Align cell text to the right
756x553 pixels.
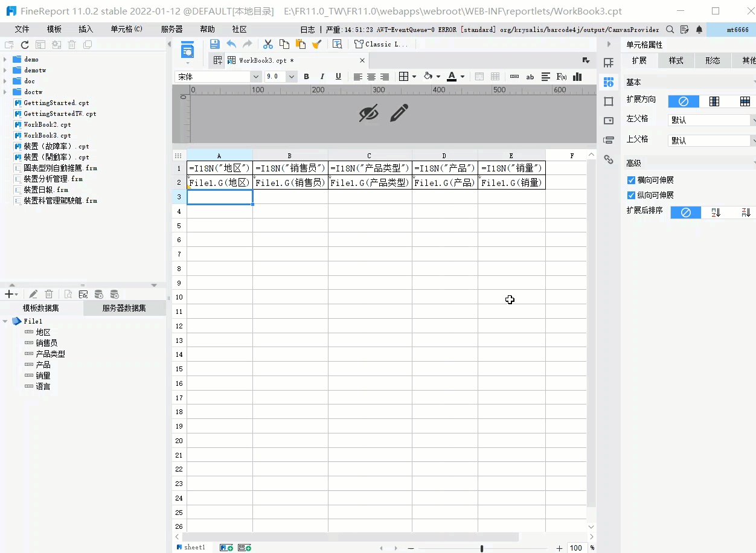coord(384,77)
